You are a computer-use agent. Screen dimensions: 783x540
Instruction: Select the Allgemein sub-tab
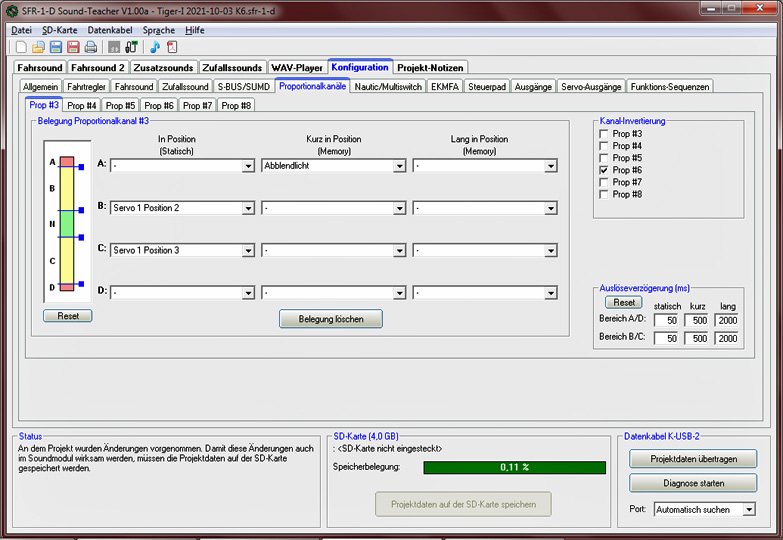pos(40,86)
